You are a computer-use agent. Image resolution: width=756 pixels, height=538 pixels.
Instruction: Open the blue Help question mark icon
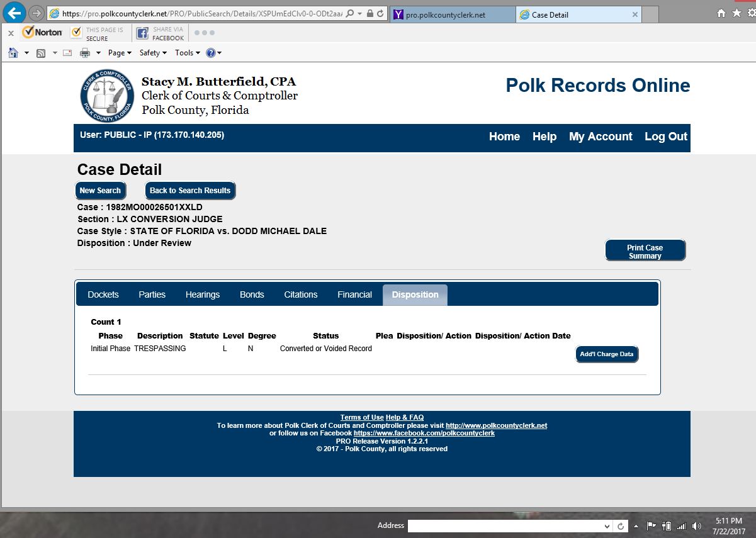point(211,53)
